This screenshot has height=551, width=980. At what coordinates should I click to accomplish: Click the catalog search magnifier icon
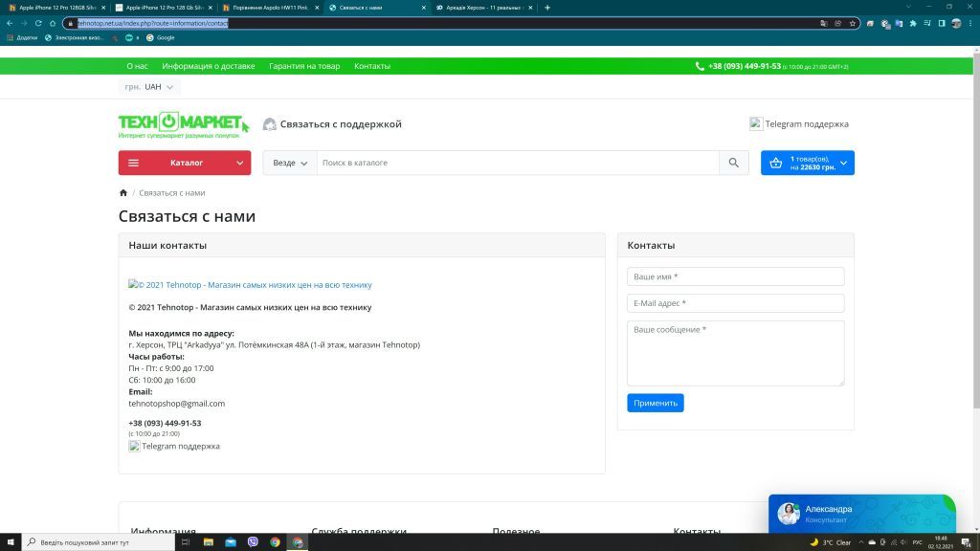pos(733,163)
